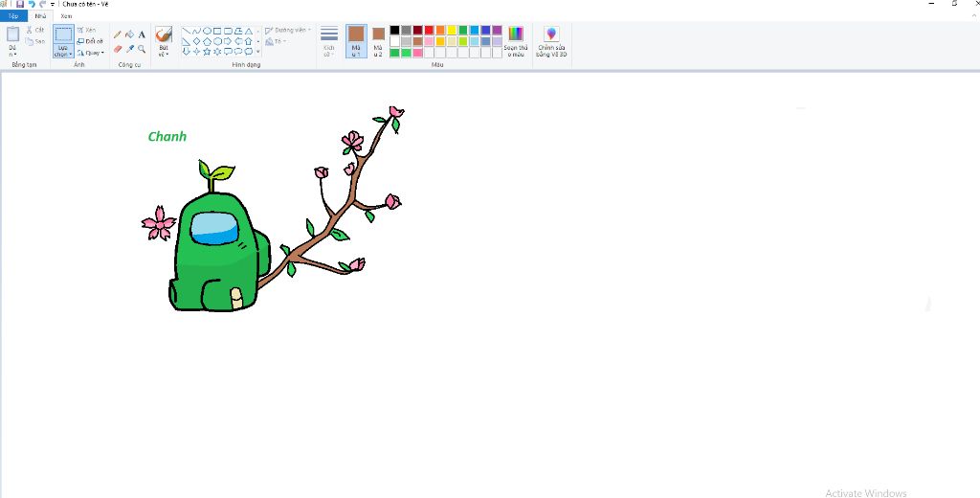This screenshot has height=498, width=980.
Task: Pick the Rectangle shape
Action: coord(217,31)
